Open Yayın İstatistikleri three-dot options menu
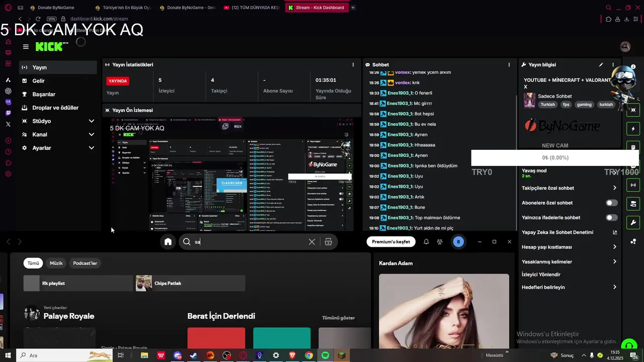The width and height of the screenshot is (644, 362). (x=353, y=65)
